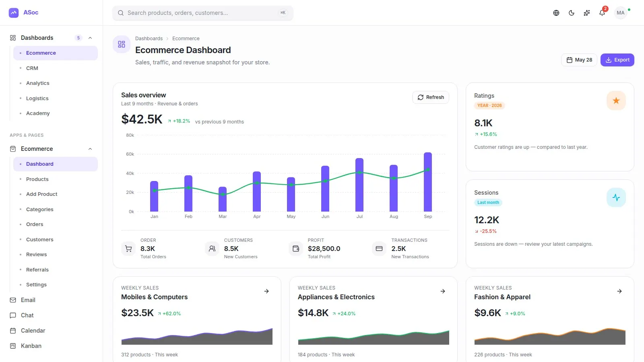The image size is (644, 362).
Task: Open Fashion & Apparel arrow icon
Action: 619,291
